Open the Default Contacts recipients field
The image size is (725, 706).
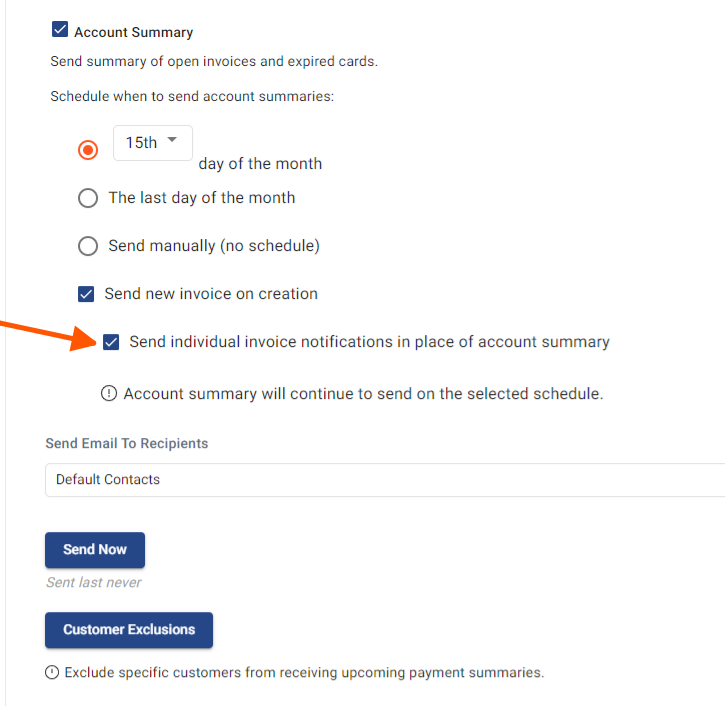coord(385,480)
